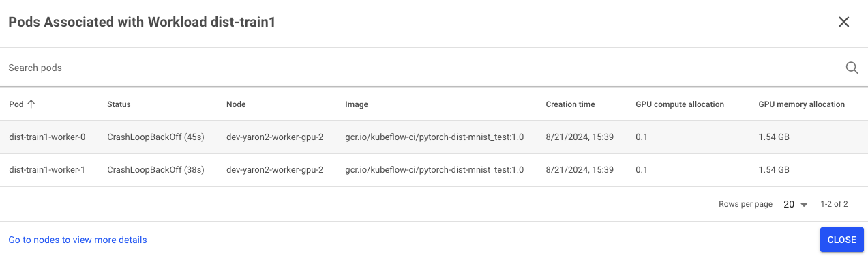Select the dist-train1-worker-0 pod row
This screenshot has width=868, height=256.
pos(434,137)
